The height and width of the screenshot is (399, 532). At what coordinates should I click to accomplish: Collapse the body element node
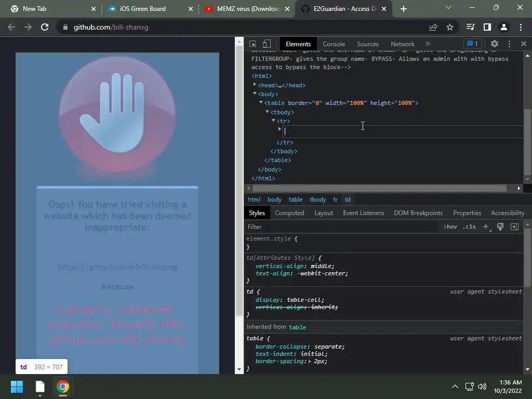255,94
